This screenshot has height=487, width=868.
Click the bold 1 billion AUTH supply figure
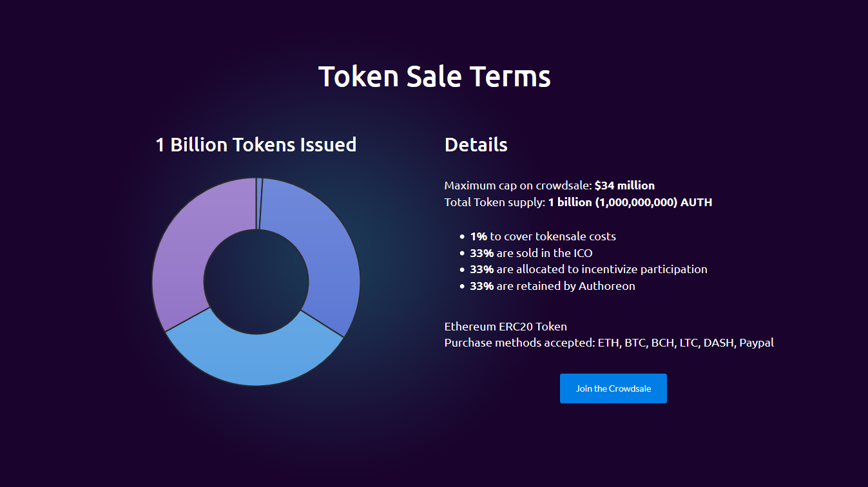coord(630,202)
